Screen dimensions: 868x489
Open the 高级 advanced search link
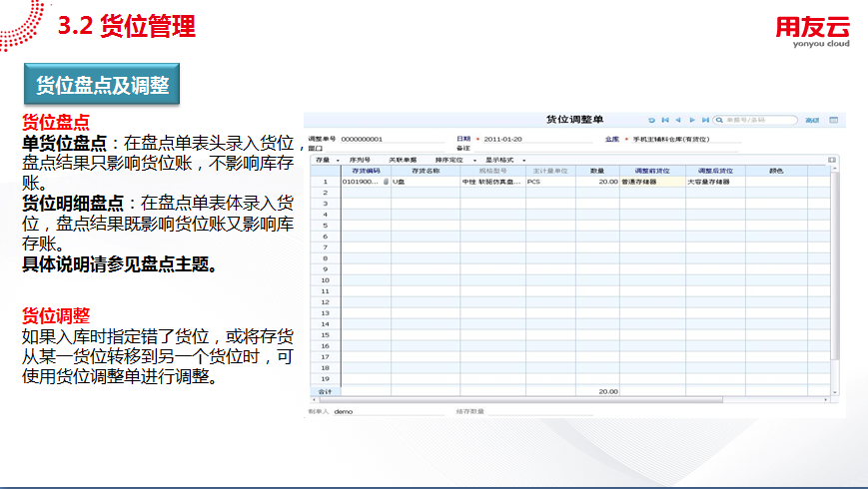pyautogui.click(x=811, y=120)
